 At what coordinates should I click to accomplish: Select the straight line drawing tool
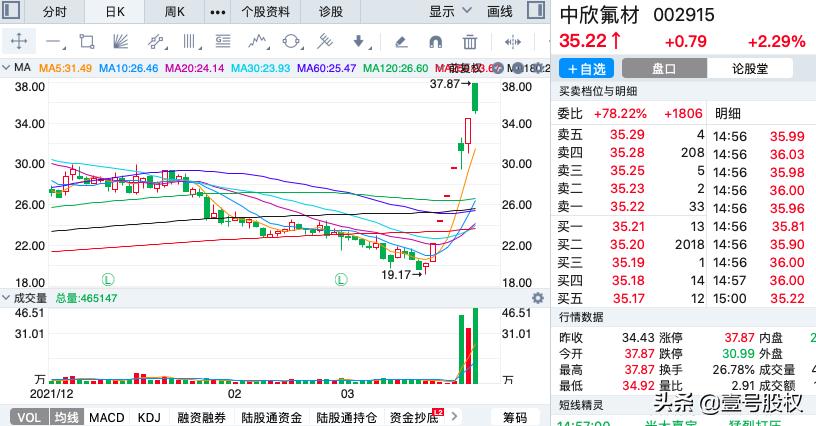53,42
